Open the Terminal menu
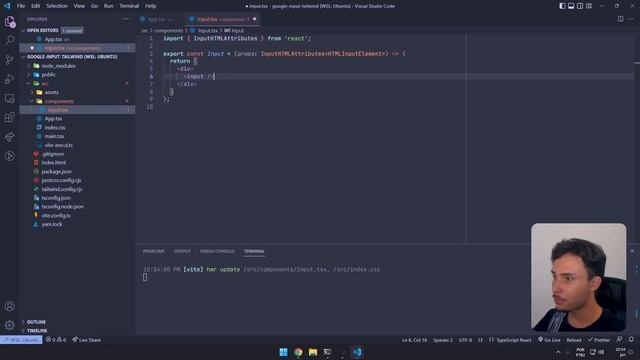 129,6
